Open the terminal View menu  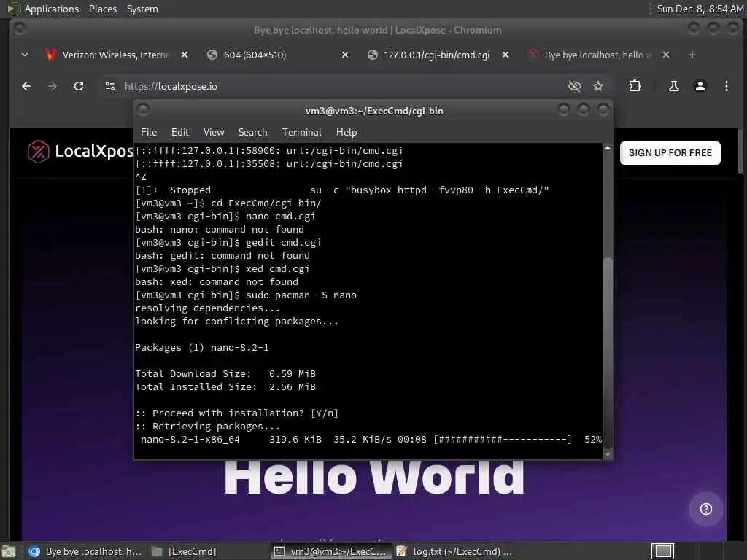214,133
